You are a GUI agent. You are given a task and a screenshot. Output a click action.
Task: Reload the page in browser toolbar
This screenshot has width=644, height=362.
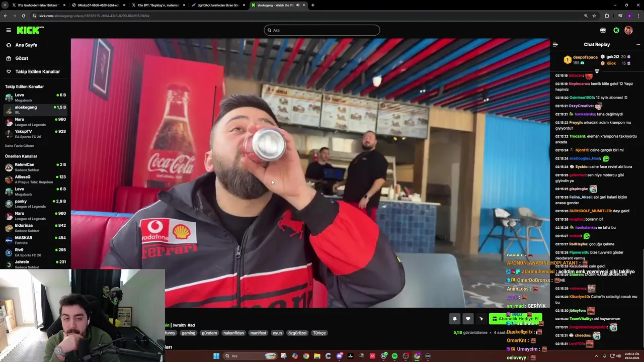pyautogui.click(x=23, y=16)
